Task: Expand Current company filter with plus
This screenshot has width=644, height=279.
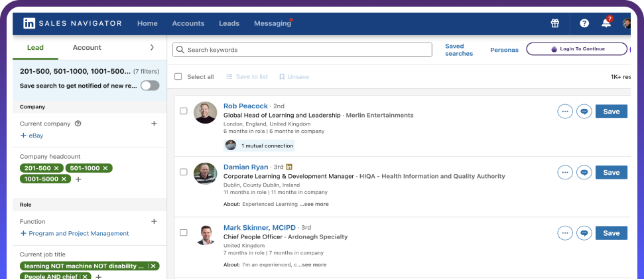Action: [154, 124]
